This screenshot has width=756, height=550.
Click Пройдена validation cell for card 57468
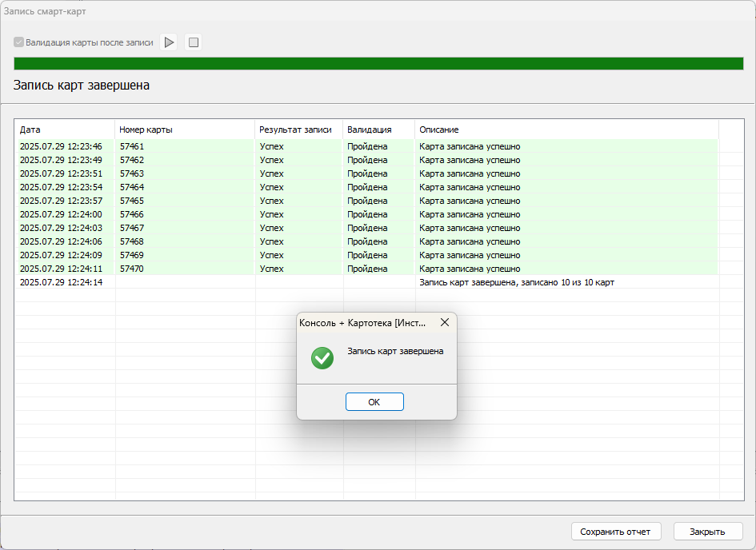tap(367, 241)
